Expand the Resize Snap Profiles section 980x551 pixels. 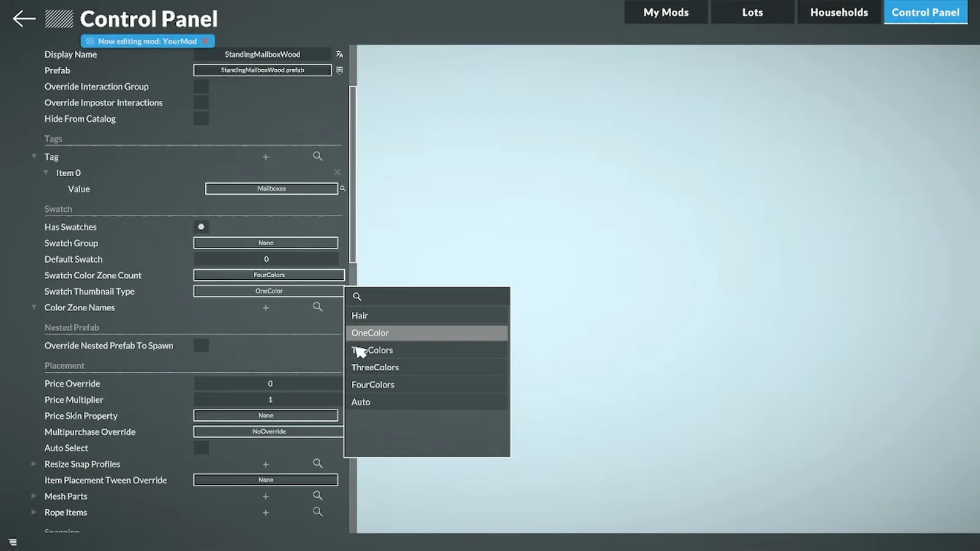coord(34,464)
